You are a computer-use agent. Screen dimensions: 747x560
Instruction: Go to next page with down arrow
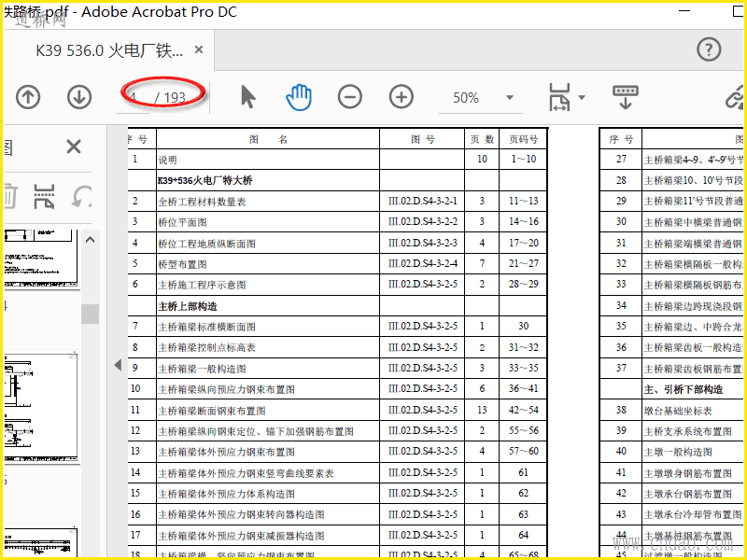tap(79, 97)
